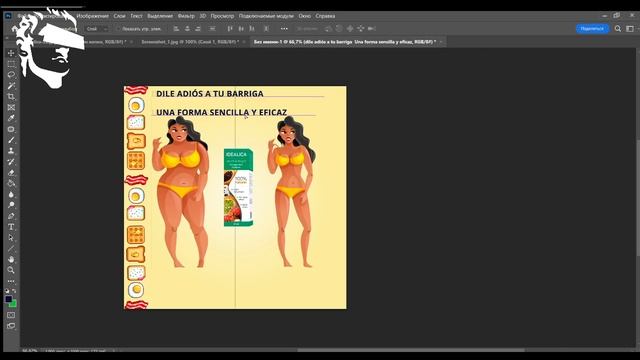640x360 pixels.
Task: Open the 3D menu
Action: 203,16
